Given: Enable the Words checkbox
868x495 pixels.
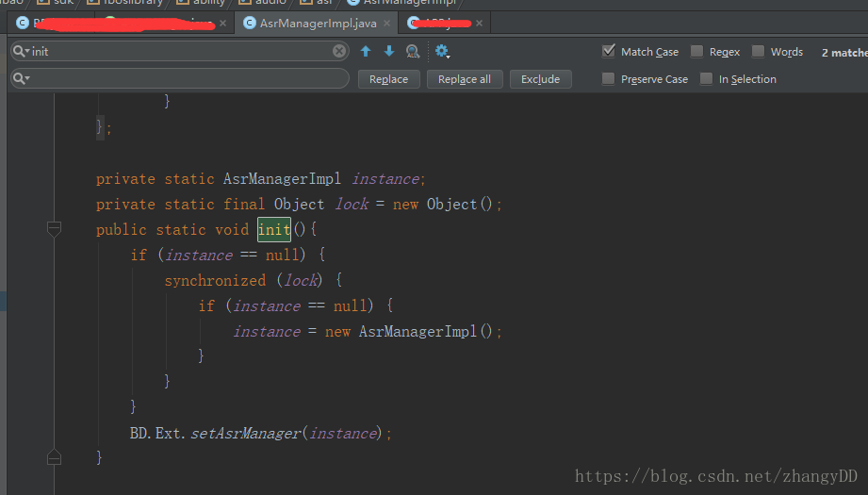Looking at the screenshot, I should point(758,52).
